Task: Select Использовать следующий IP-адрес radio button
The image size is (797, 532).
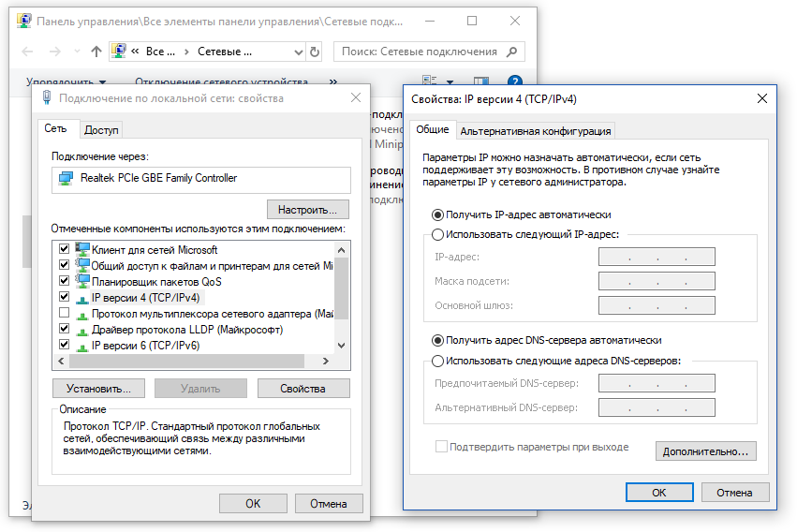Action: click(x=437, y=234)
